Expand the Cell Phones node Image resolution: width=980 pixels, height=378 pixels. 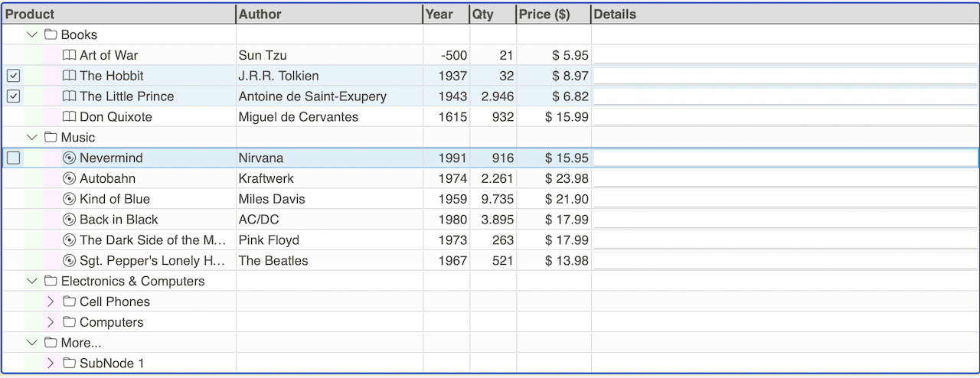[x=51, y=301]
